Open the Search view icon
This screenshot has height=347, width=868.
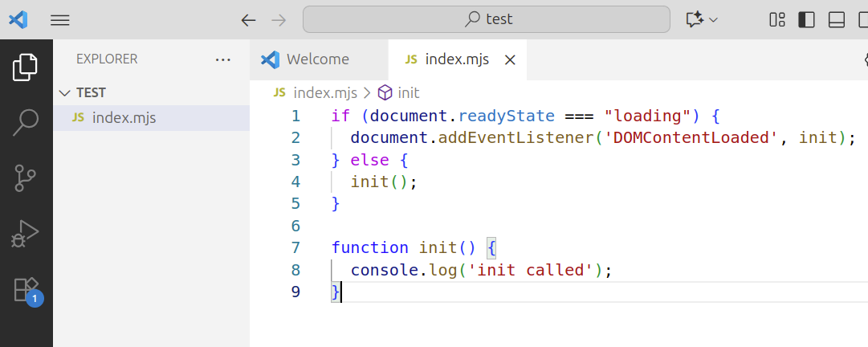pyautogui.click(x=26, y=122)
